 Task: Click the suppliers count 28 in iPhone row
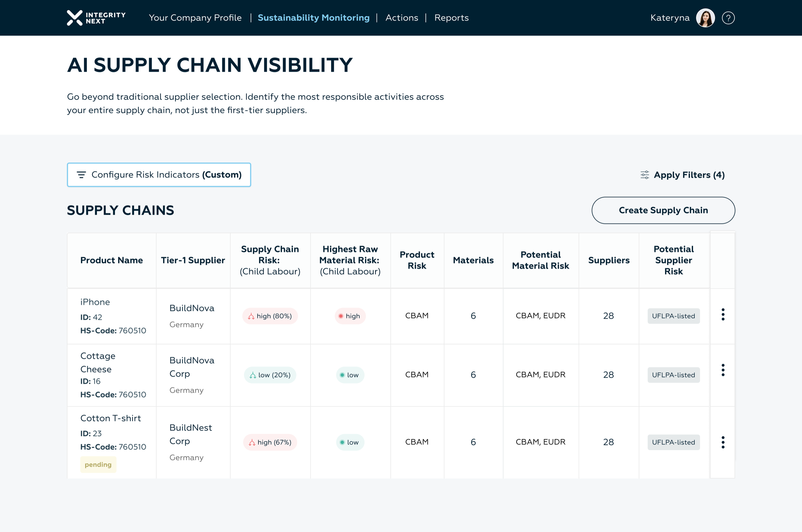[609, 316]
